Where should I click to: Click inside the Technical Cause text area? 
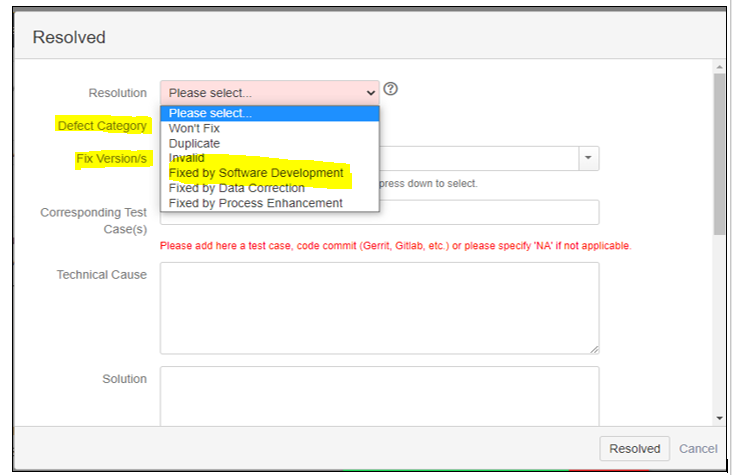[x=380, y=308]
